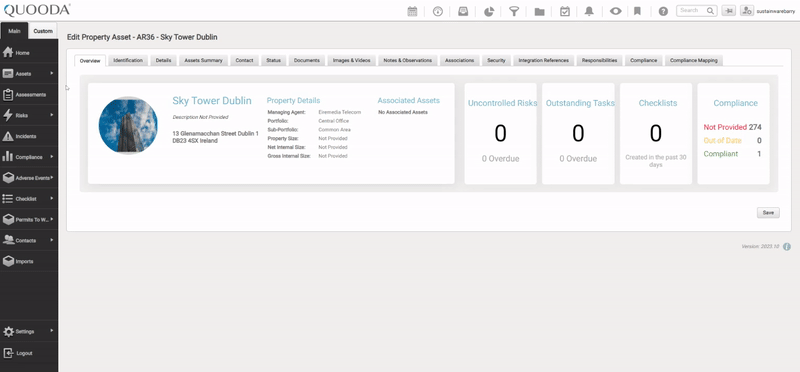Click the pin button beside search
Viewport: 800px width, 372px height.
pyautogui.click(x=728, y=11)
